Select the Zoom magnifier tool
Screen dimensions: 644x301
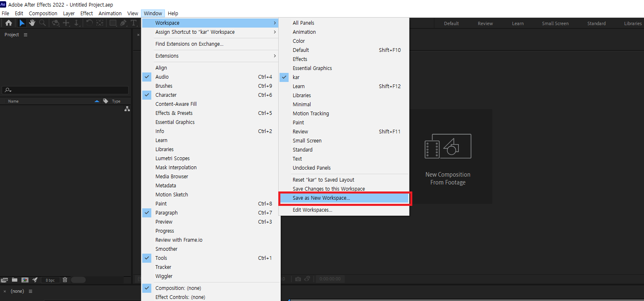[x=42, y=23]
